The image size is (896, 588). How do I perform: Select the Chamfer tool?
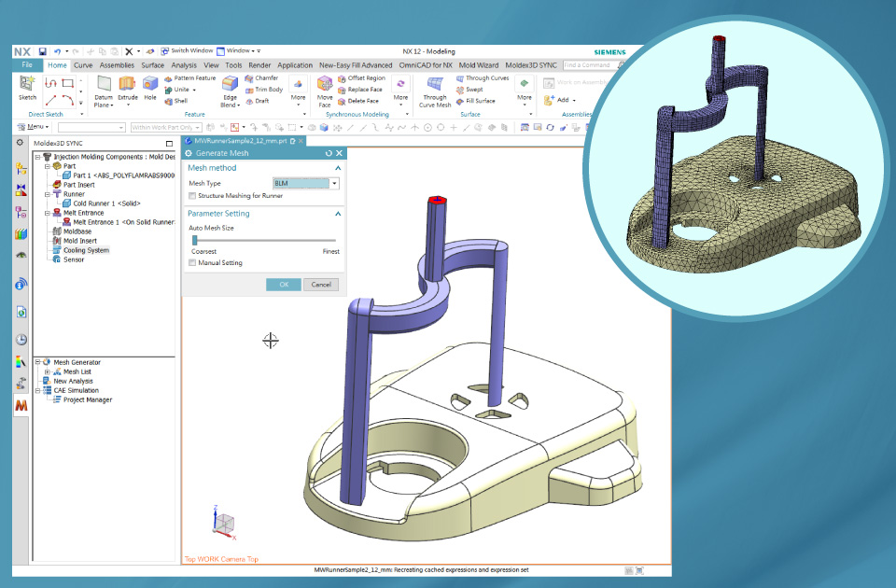click(x=261, y=78)
